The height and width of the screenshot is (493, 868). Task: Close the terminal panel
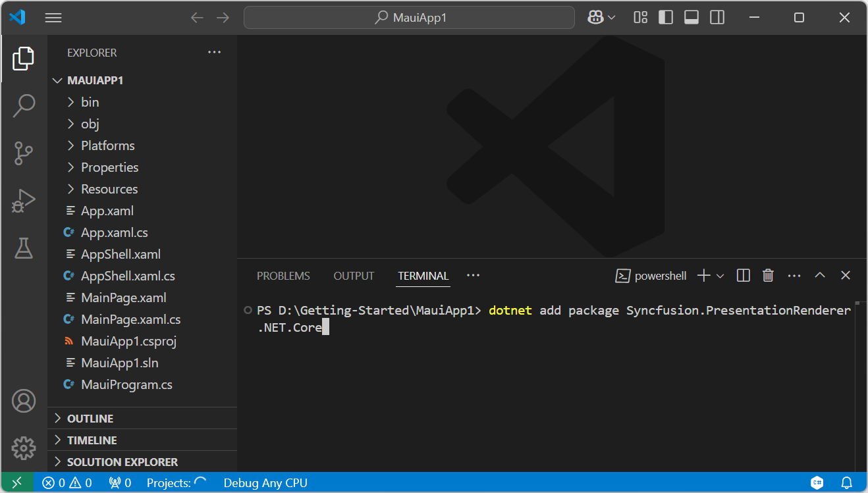click(846, 276)
